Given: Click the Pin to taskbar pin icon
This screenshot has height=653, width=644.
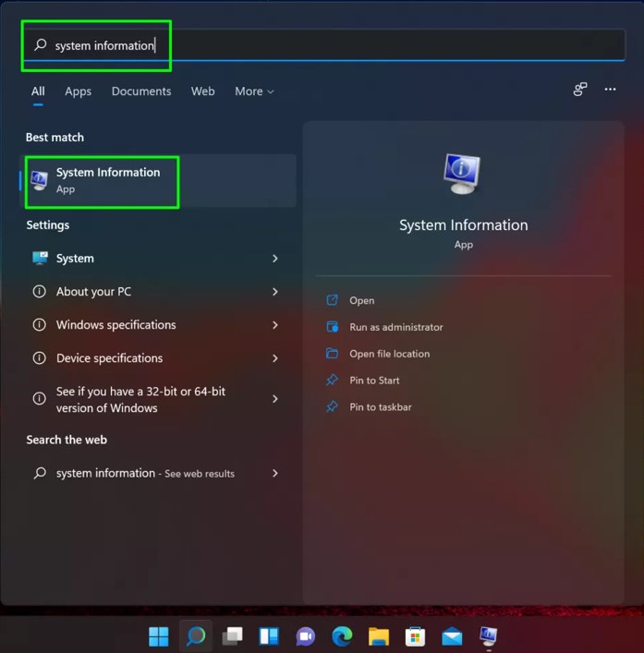Looking at the screenshot, I should (332, 406).
